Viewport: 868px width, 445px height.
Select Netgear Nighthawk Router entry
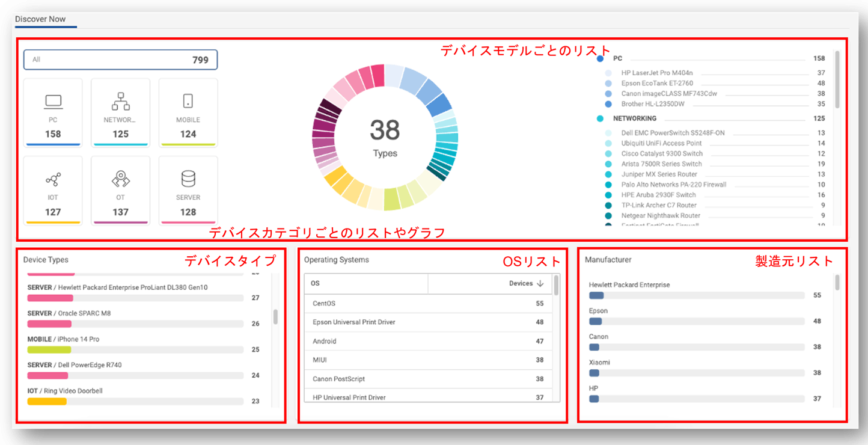(x=714, y=215)
